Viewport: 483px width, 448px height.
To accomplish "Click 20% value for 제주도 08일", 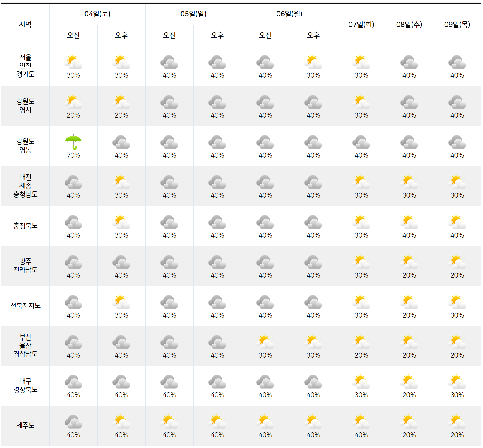I will point(409,435).
